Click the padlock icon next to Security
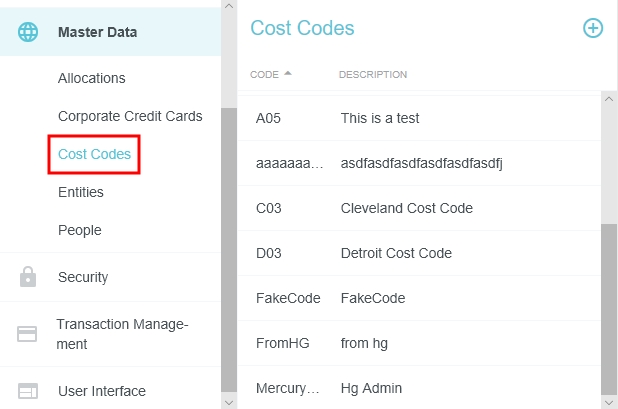 (x=28, y=277)
